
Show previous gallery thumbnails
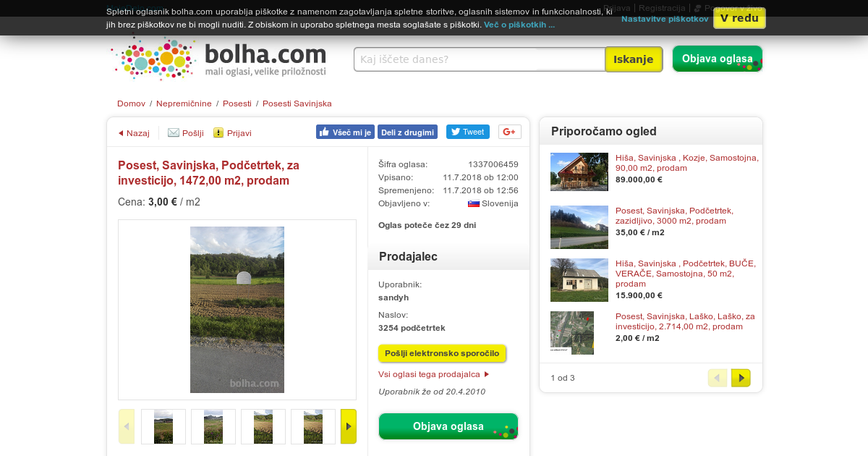tap(127, 426)
